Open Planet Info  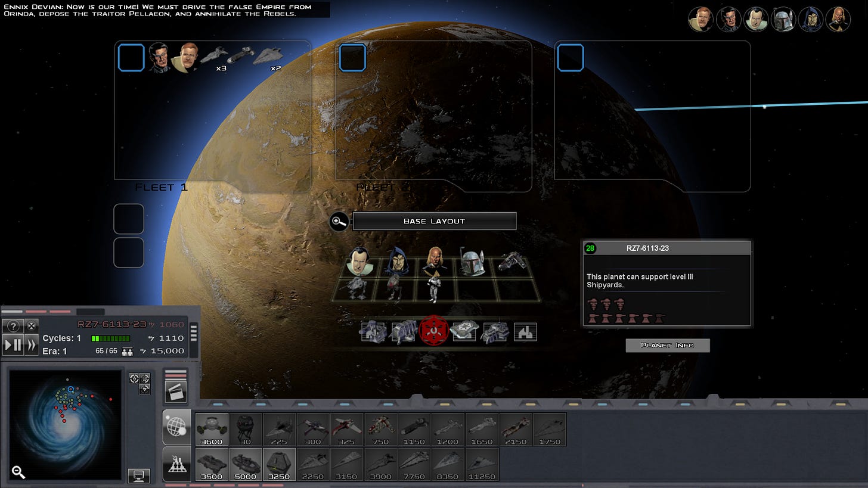(x=668, y=346)
